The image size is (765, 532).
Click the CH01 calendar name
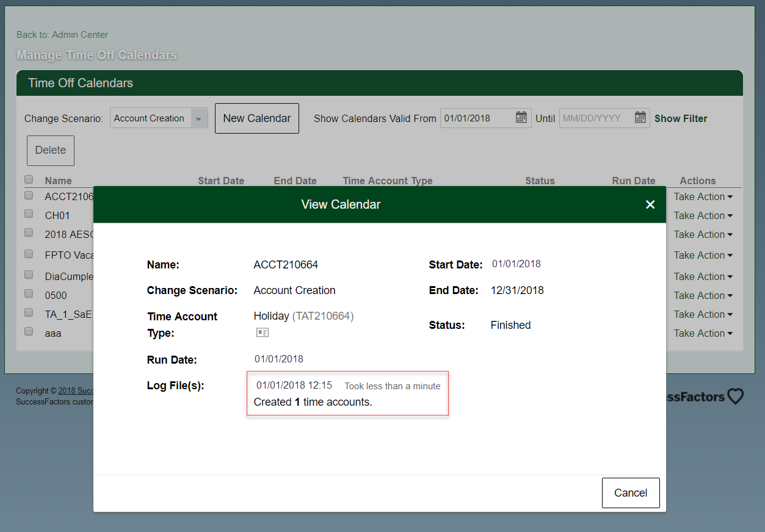pyautogui.click(x=57, y=215)
